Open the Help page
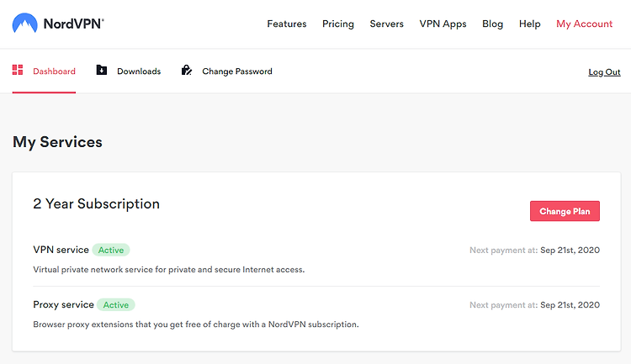Image resolution: width=631 pixels, height=364 pixels. coord(529,24)
